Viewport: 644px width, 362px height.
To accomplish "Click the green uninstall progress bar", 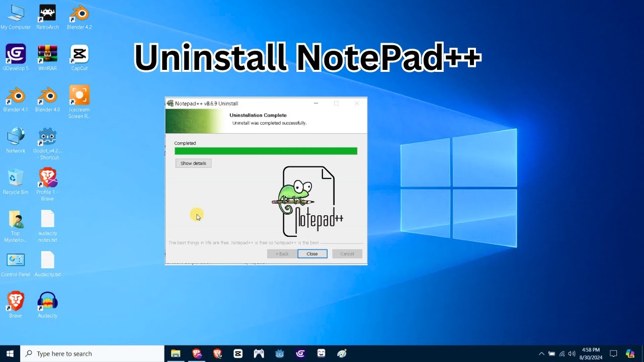I will [266, 151].
